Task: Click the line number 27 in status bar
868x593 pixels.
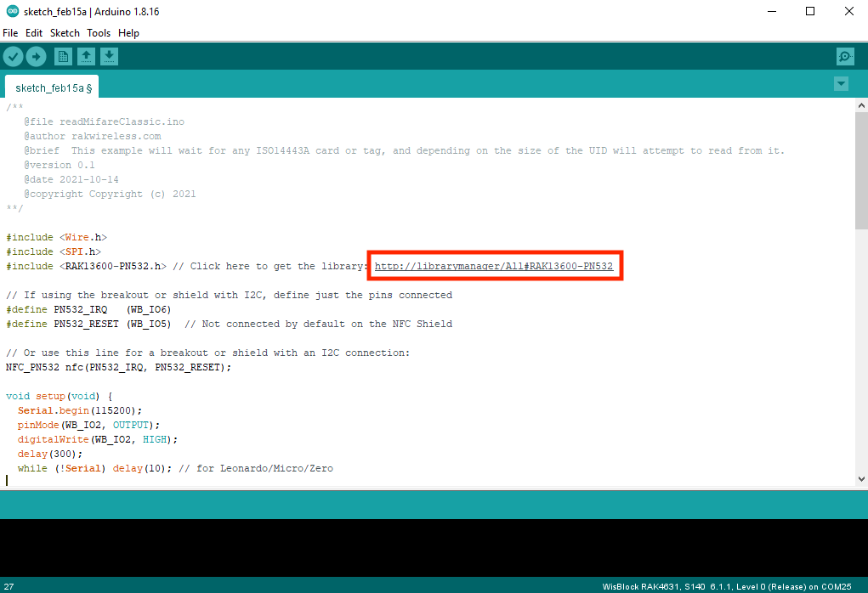Action: [9, 586]
